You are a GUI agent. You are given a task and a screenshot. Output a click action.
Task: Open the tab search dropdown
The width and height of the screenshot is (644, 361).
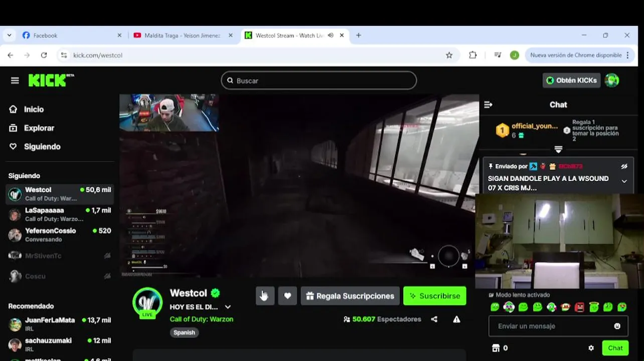click(9, 36)
